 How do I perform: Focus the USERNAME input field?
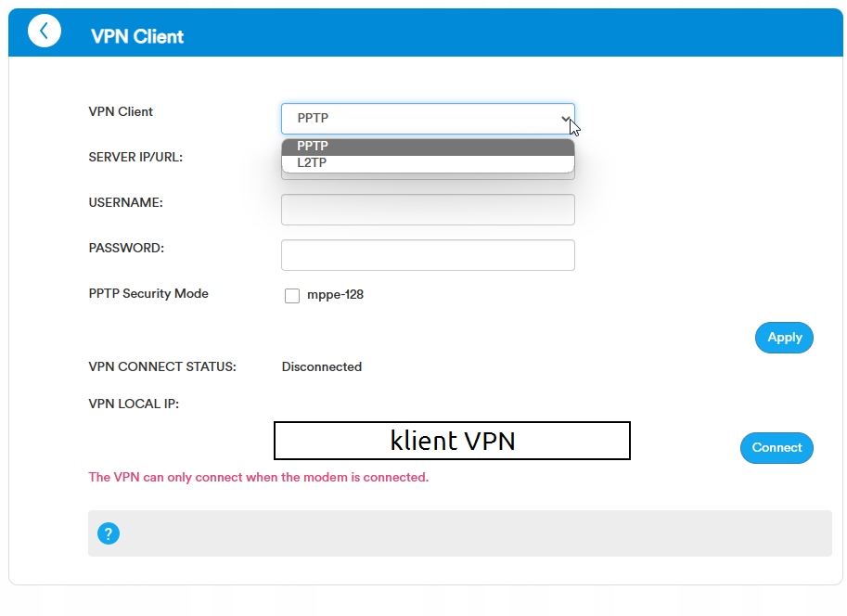(428, 210)
